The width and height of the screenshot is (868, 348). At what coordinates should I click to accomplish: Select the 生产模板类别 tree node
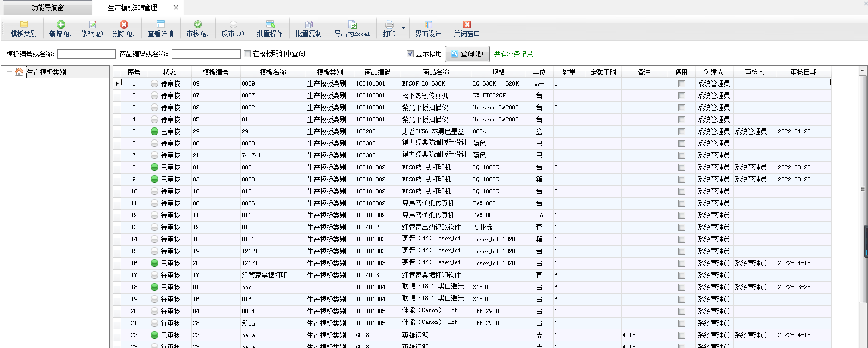[47, 72]
